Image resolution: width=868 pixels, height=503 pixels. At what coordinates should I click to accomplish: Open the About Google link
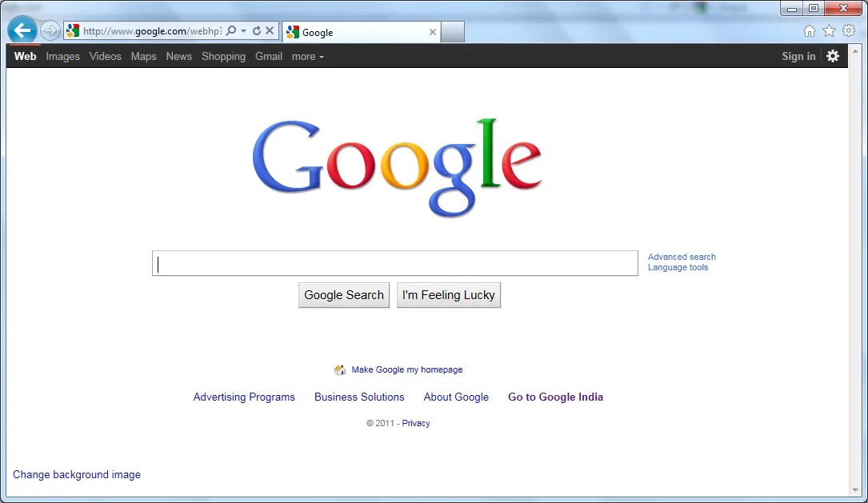pyautogui.click(x=456, y=397)
